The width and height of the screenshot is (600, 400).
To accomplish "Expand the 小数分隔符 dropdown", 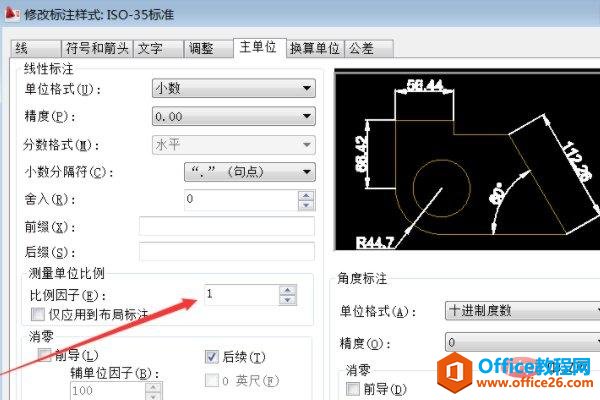I will coord(249,172).
